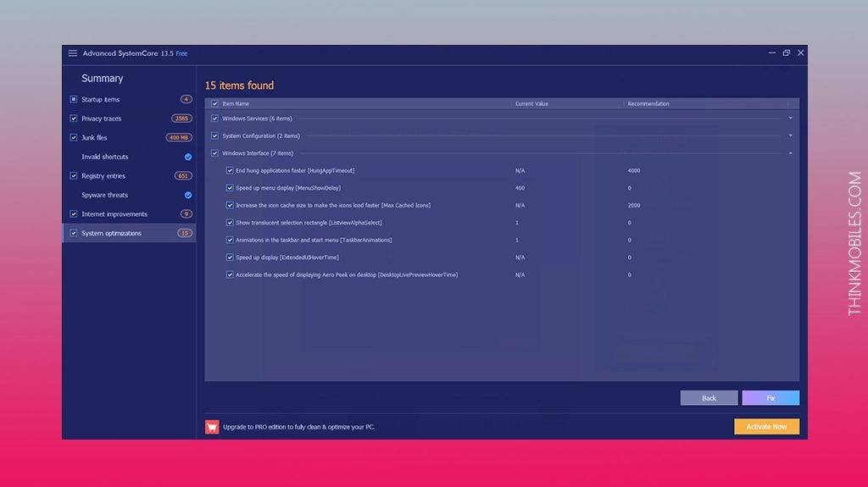Screen dimensions: 868x487
Task: Click the Free edition label in title
Action: [x=181, y=53]
